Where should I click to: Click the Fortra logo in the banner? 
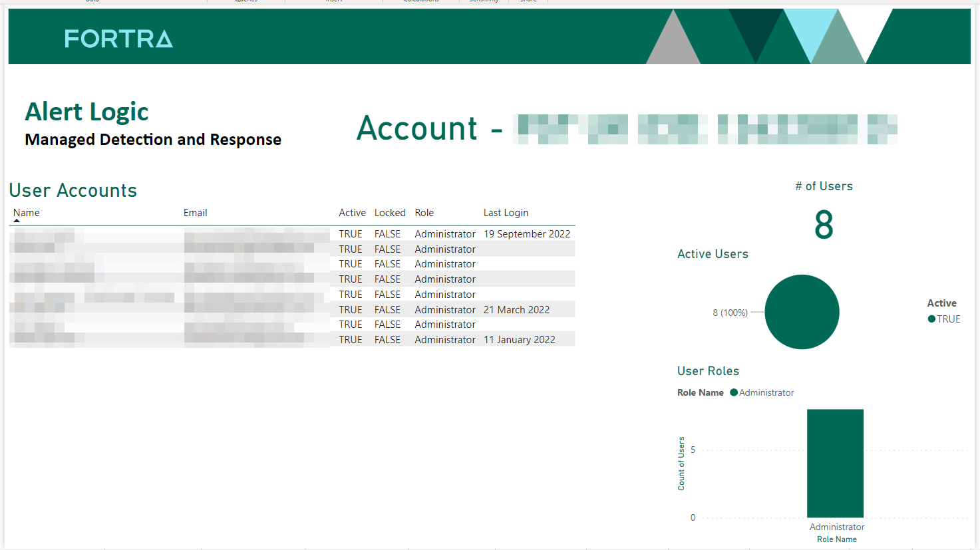coord(118,39)
